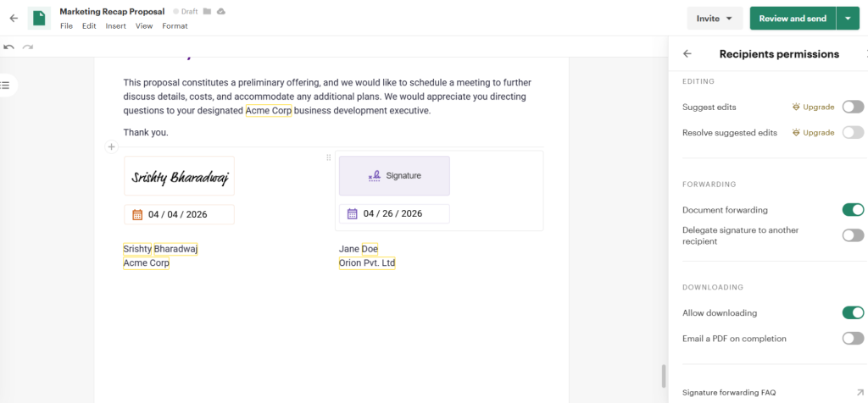868x403 pixels.
Task: Click the back arrow beside document title
Action: [x=14, y=18]
